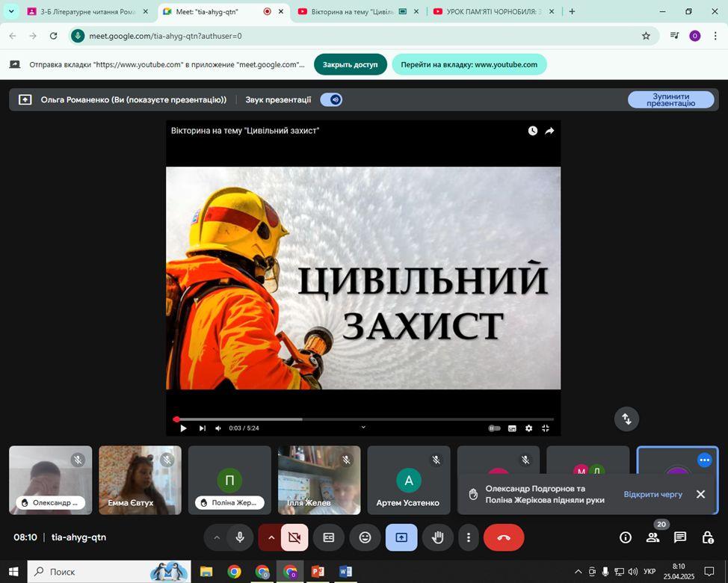Click the YouTube video progress bar
This screenshot has height=583, width=728.
pyautogui.click(x=365, y=419)
